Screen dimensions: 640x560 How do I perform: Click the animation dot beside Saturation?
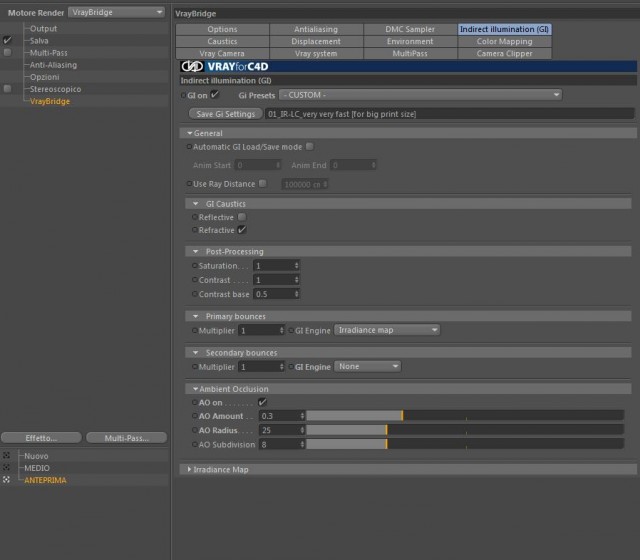click(195, 265)
